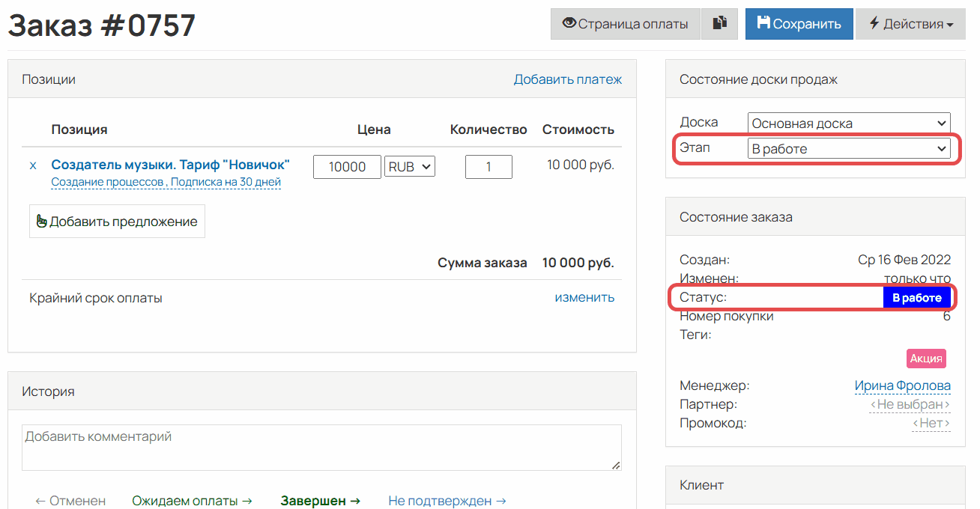Click the "Акция" tag badge
Image resolution: width=980 pixels, height=509 pixels.
(x=926, y=359)
